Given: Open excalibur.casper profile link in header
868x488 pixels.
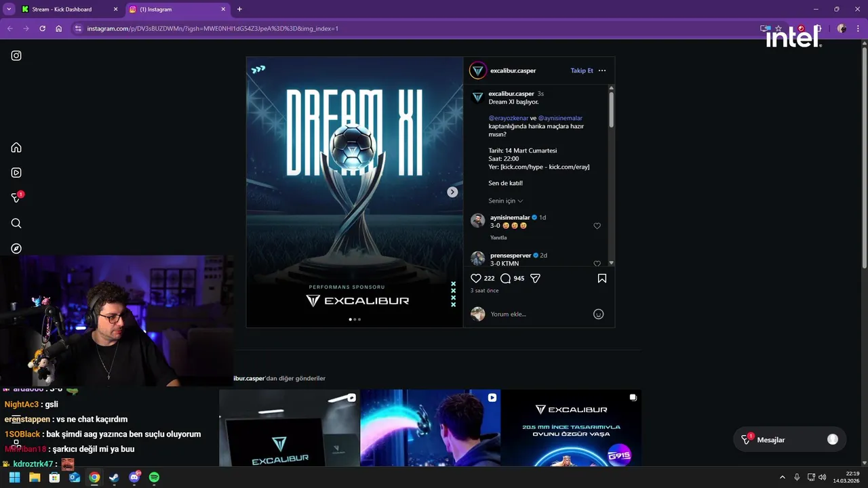Looking at the screenshot, I should point(513,70).
